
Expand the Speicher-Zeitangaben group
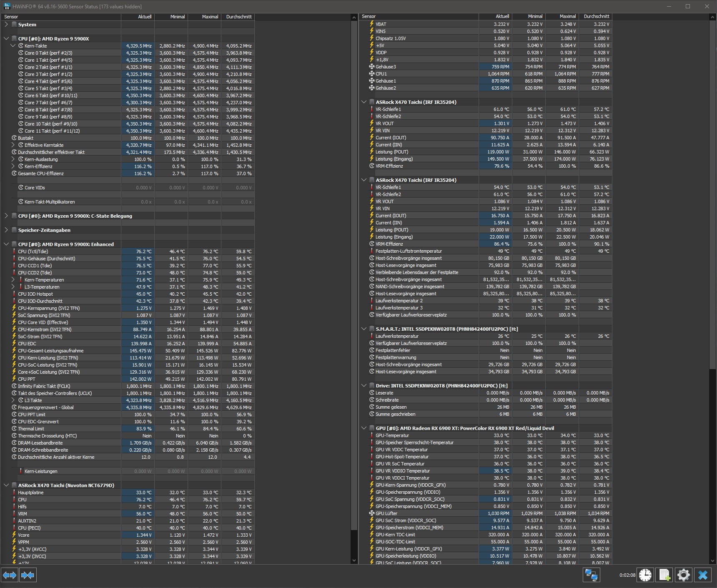point(6,230)
